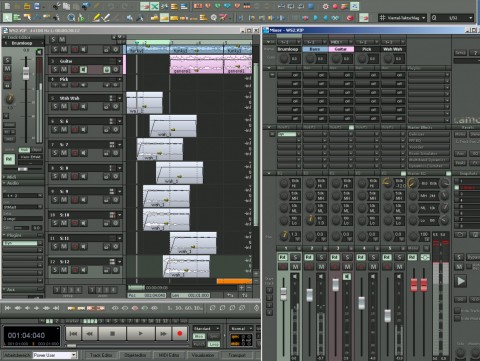Toggle the Punch button in the transport
The image size is (480, 361).
(199, 344)
